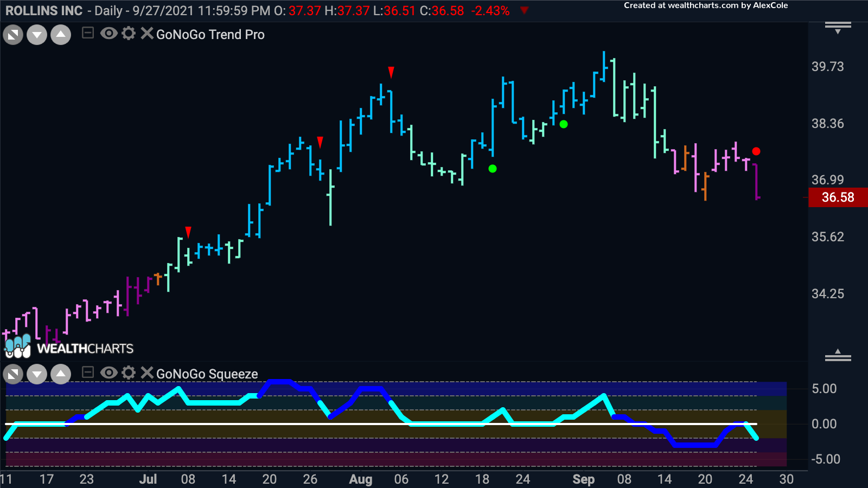Click the 35.62 price axis label
The width and height of the screenshot is (868, 488).
[x=828, y=237]
